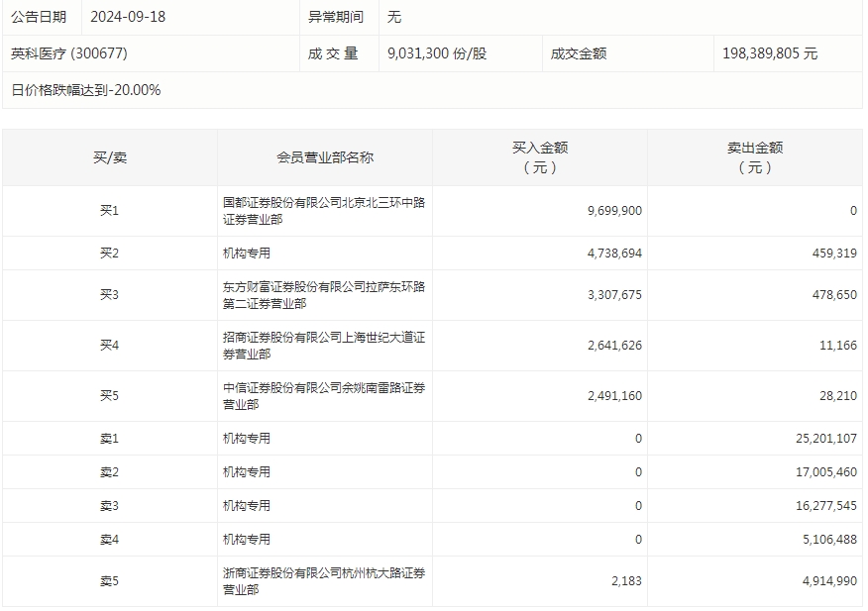Click the 日价格跌幅达到-20.00% notice text
868x611 pixels.
point(86,90)
